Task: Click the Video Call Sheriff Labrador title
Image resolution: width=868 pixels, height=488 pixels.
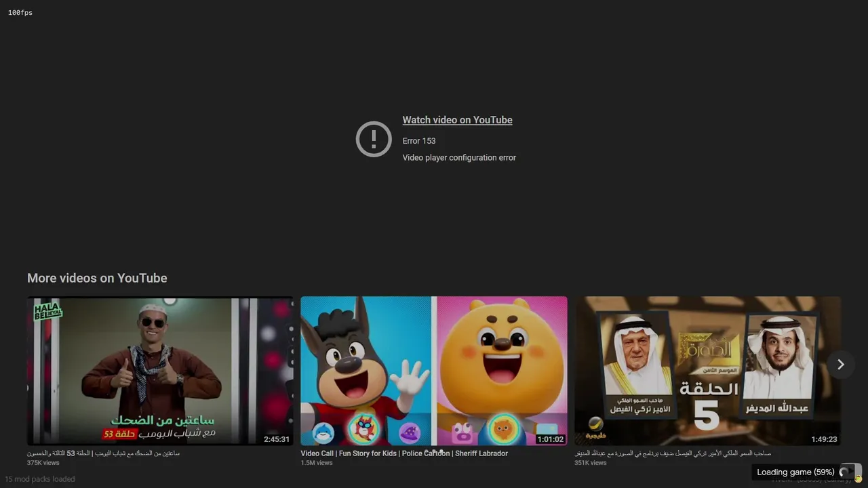Action: coord(404,453)
